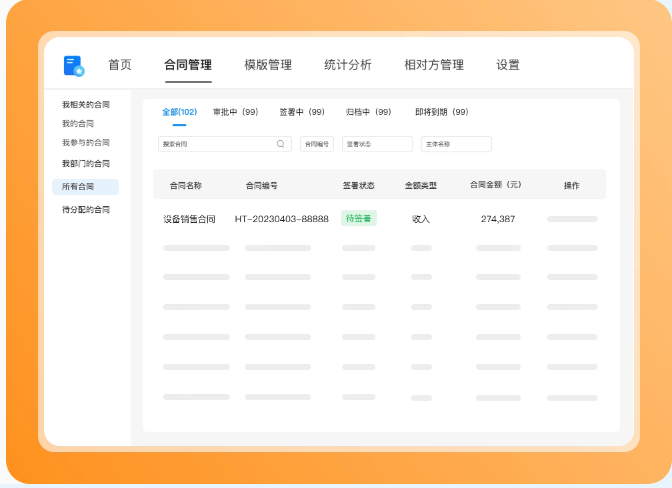Go to 模版管理 in the top navigation
The height and width of the screenshot is (488, 672).
pyautogui.click(x=268, y=65)
